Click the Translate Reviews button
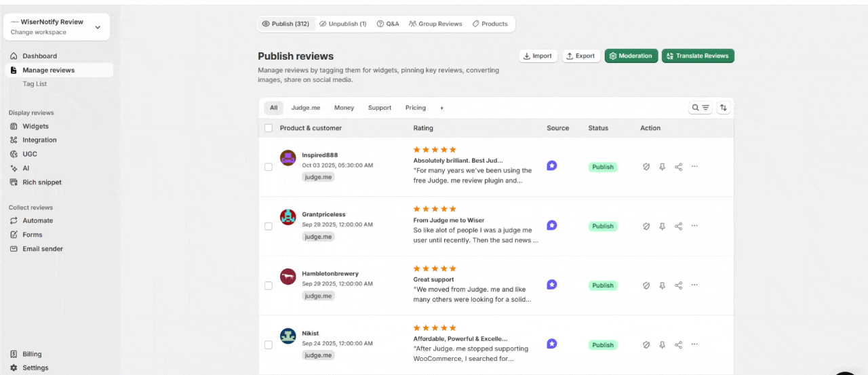868x375 pixels. point(698,56)
